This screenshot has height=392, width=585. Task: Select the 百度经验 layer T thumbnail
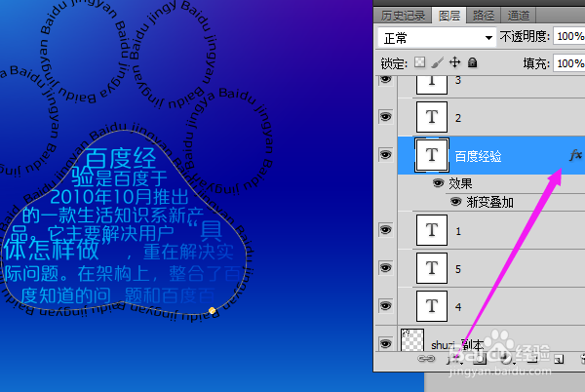coord(432,155)
